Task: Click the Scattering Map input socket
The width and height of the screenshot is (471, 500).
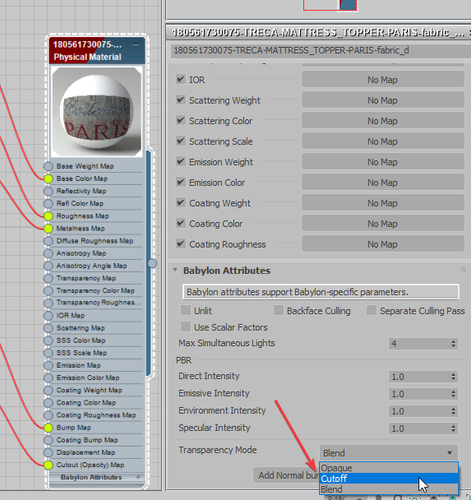Action: (48, 328)
